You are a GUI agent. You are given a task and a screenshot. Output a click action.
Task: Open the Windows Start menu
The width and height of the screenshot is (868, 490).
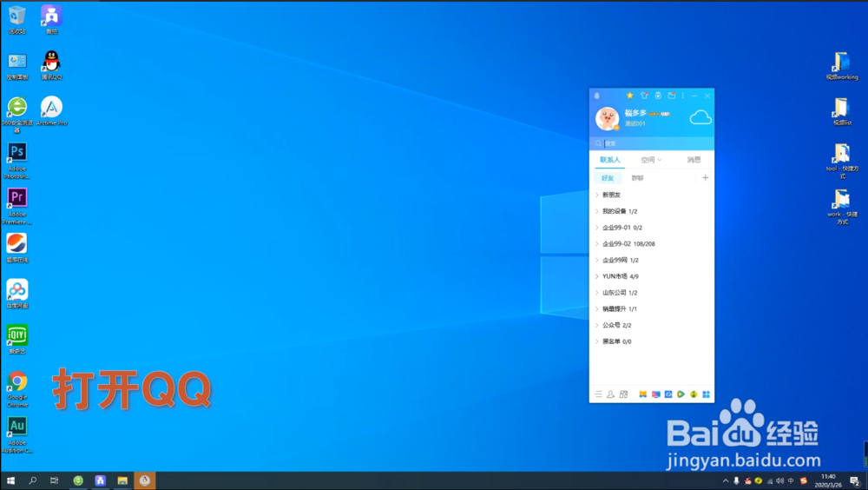[x=10, y=480]
